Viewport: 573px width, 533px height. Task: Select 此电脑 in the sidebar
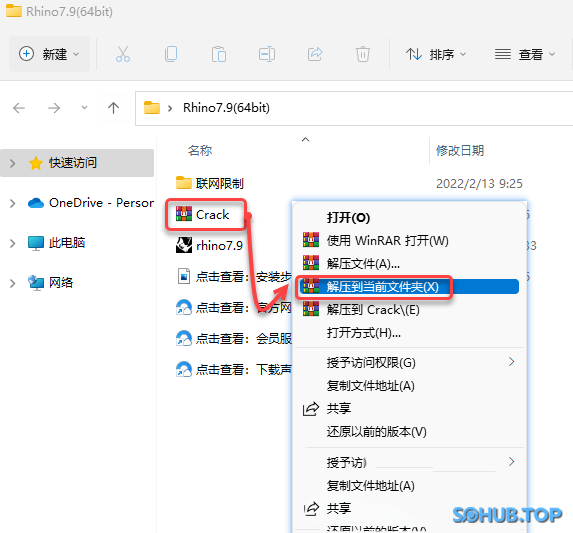pyautogui.click(x=57, y=243)
